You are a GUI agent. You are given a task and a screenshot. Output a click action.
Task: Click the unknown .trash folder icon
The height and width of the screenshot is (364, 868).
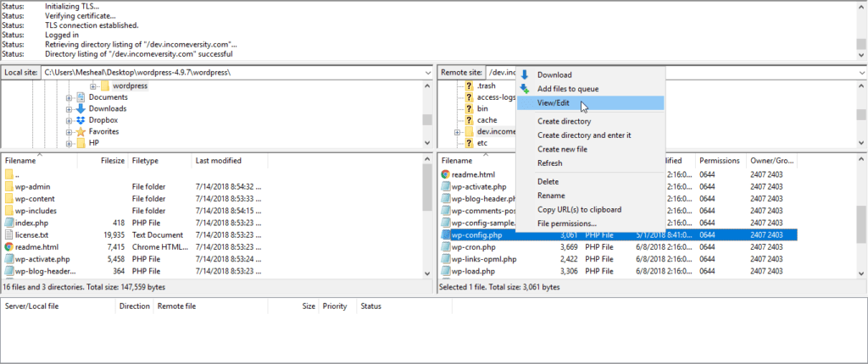pos(469,85)
